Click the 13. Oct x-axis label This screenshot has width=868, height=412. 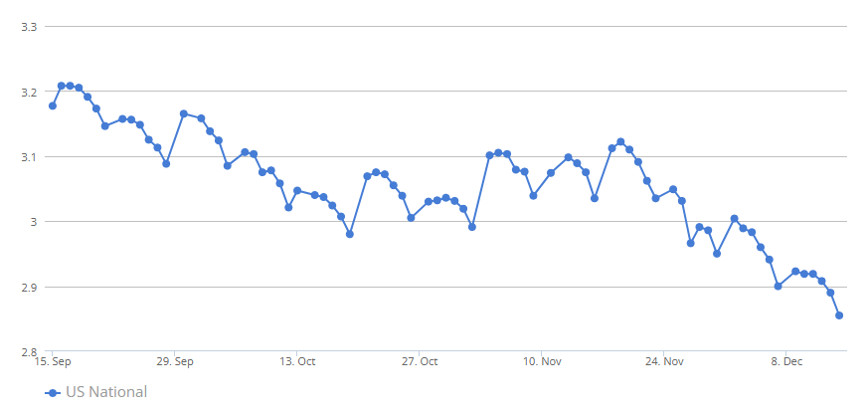pyautogui.click(x=297, y=361)
